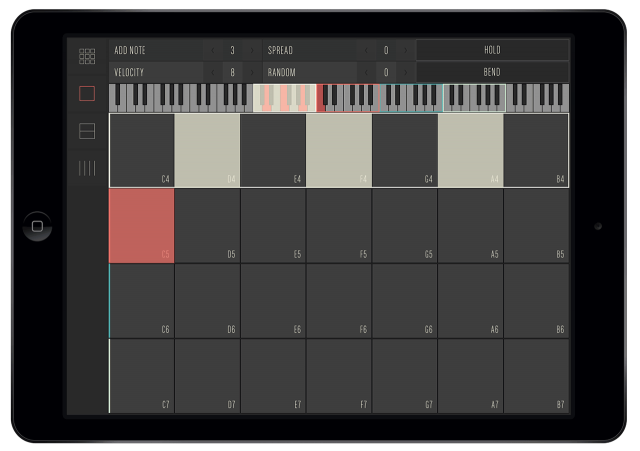Tap the E5 pad

[x=273, y=226]
